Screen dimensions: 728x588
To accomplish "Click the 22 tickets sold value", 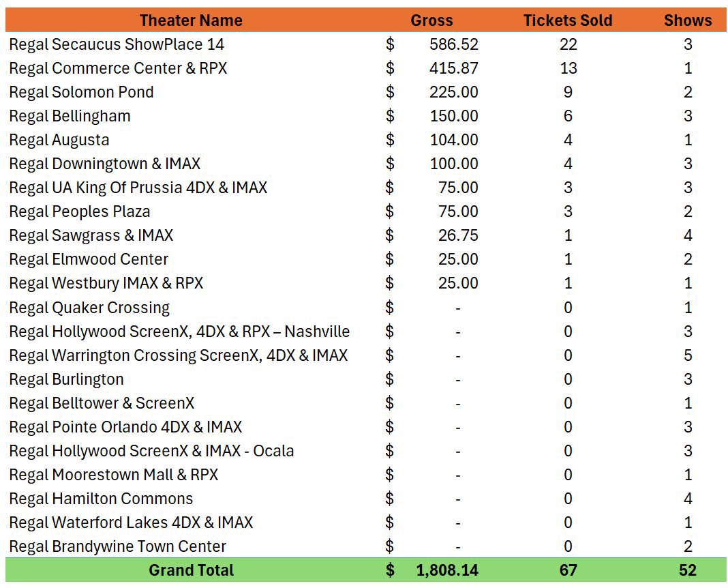I will pyautogui.click(x=568, y=44).
